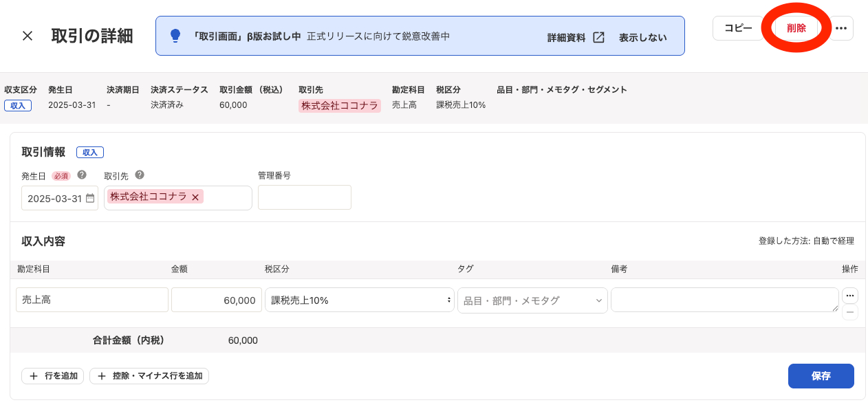Viewport: 868px width, 407px height.
Task: Add a row with 行を追加 button
Action: (x=52, y=376)
